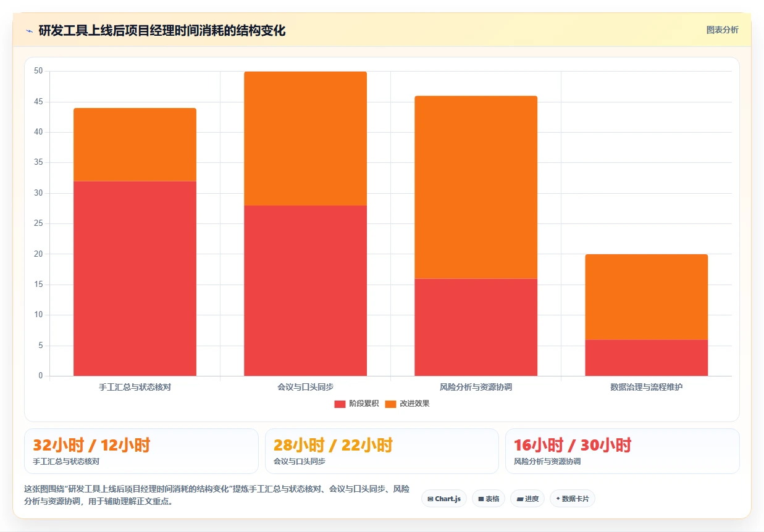Select the 表格 tag chip
The image size is (764, 532).
tap(489, 499)
